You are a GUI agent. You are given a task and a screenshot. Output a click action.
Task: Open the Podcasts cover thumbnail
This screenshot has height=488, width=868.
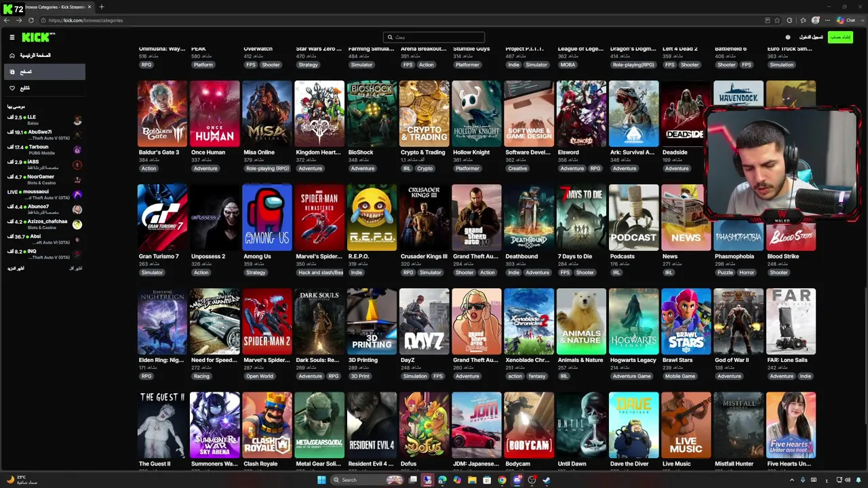tap(633, 217)
